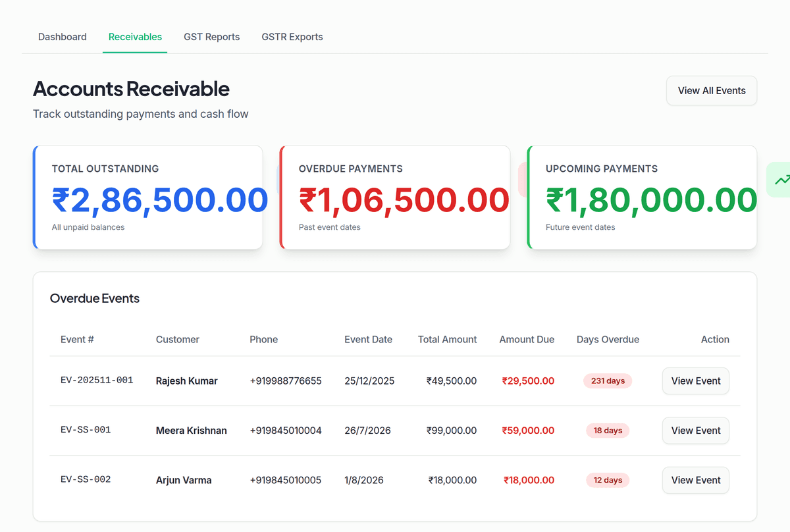Click event number EV-202511-001
This screenshot has height=532, width=790.
click(97, 380)
